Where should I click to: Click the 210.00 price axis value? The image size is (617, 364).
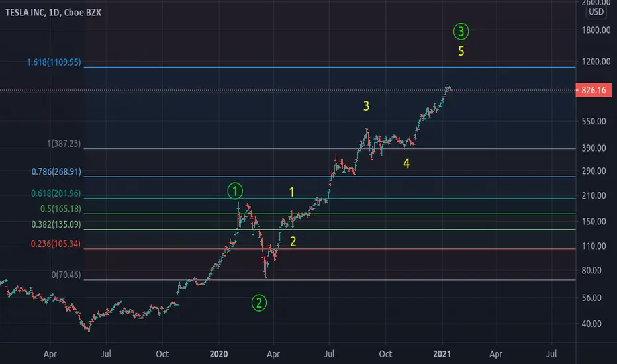point(594,195)
